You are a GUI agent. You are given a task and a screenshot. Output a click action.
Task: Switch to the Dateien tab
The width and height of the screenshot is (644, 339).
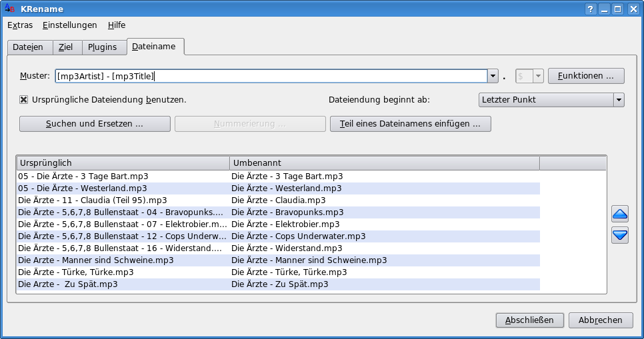tap(28, 47)
